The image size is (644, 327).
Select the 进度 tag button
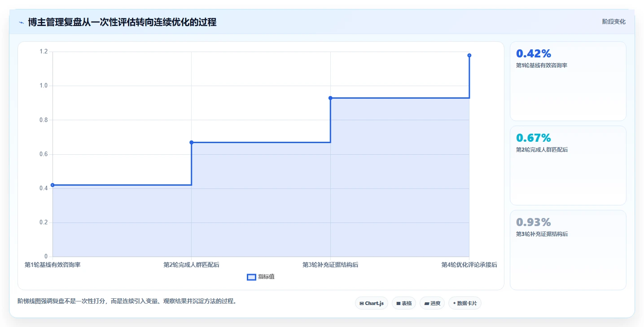[x=432, y=303]
